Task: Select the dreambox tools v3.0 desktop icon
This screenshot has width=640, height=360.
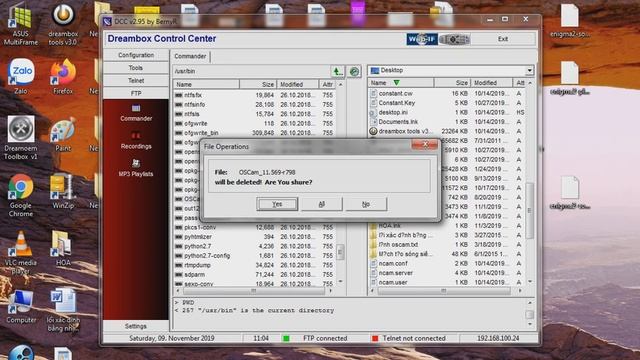Action: pyautogui.click(x=63, y=24)
